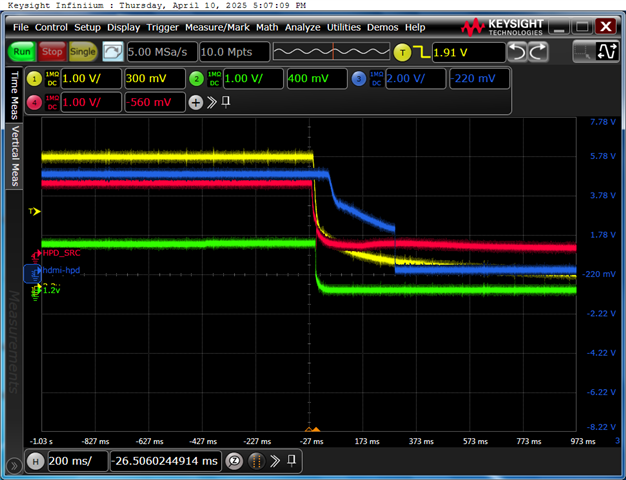
Task: Click the horizontal toolbar pin icon
Action: (x=291, y=461)
